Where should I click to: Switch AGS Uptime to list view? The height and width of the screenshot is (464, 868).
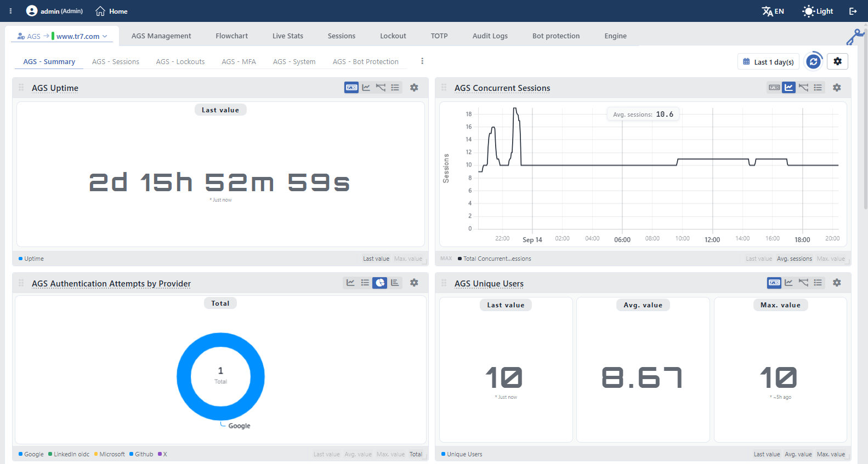point(395,87)
